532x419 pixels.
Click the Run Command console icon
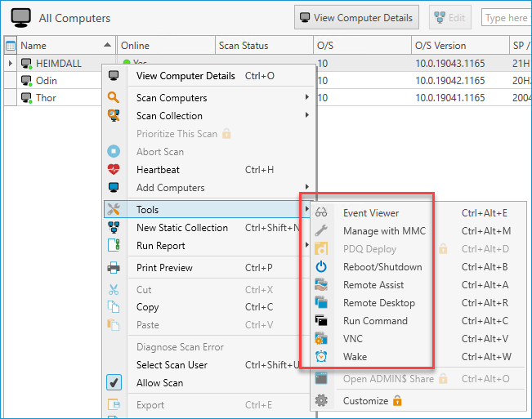(x=321, y=320)
